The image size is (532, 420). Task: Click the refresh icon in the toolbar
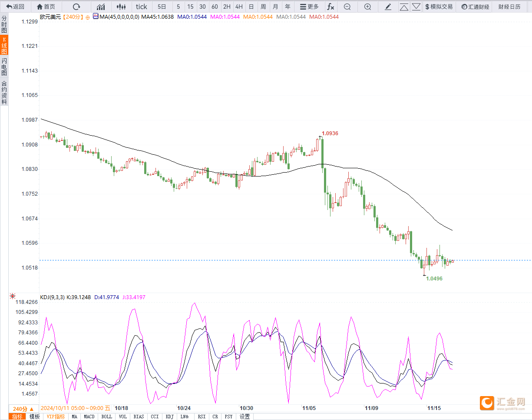tap(76, 7)
